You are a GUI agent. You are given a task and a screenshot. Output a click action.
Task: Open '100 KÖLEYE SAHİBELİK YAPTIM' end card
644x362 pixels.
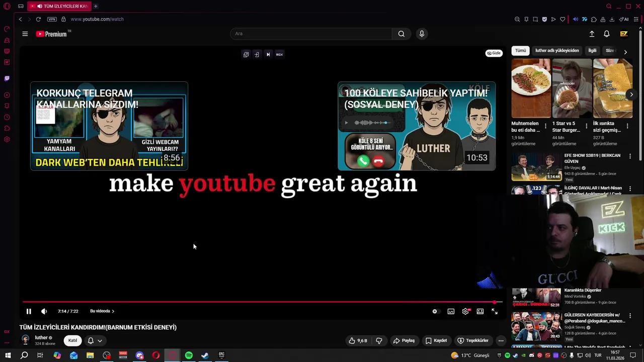417,126
